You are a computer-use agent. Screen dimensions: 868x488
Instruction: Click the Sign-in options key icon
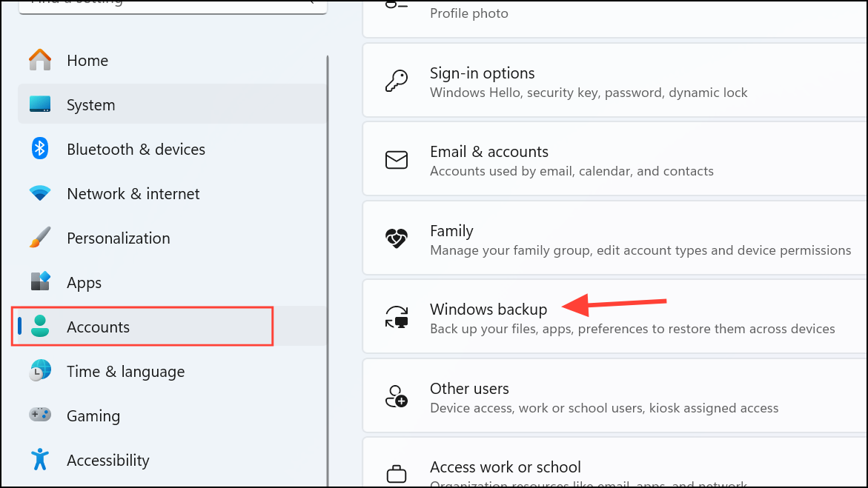[397, 81]
